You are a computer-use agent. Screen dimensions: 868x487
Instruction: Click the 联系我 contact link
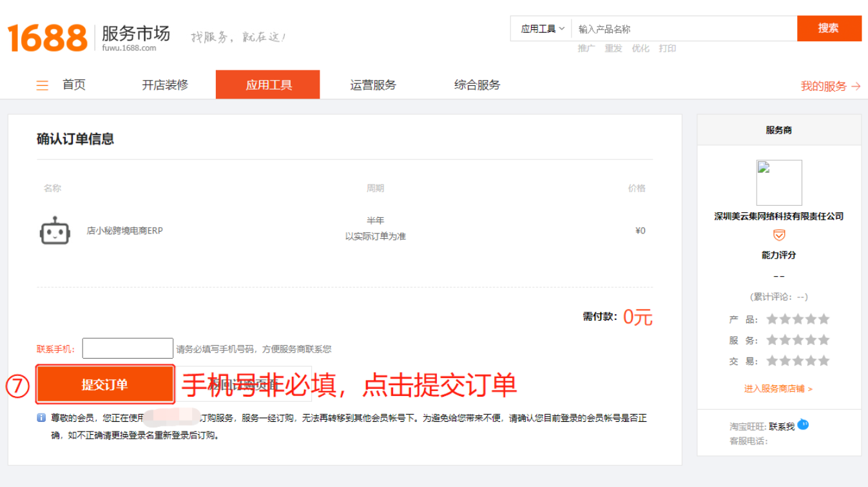782,426
